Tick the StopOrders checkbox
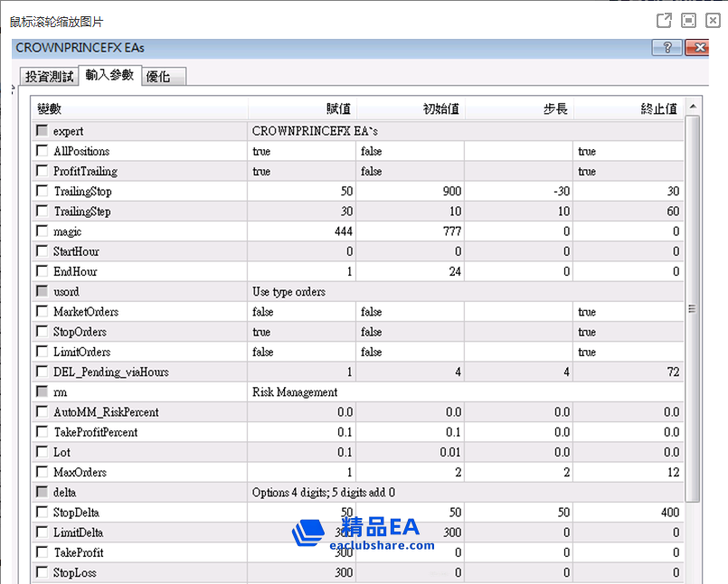Screen dimensions: 728x584 point(42,332)
